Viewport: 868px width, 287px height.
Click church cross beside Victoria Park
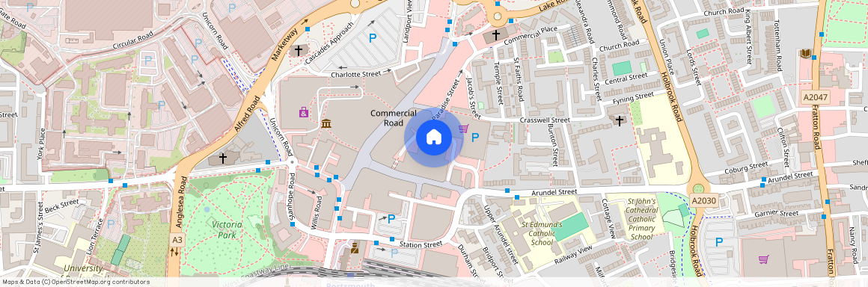coord(222,158)
